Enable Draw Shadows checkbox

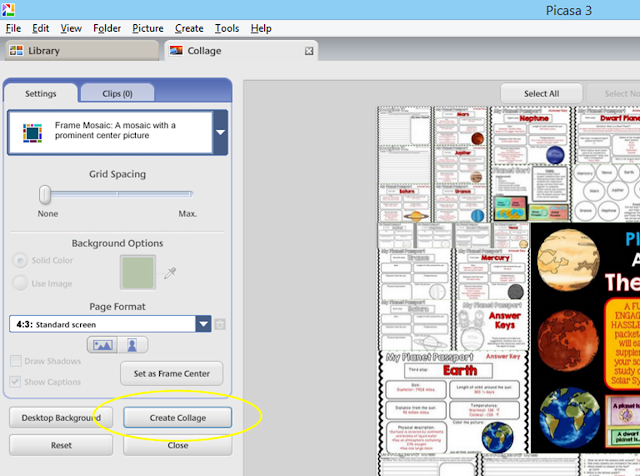[x=16, y=361]
